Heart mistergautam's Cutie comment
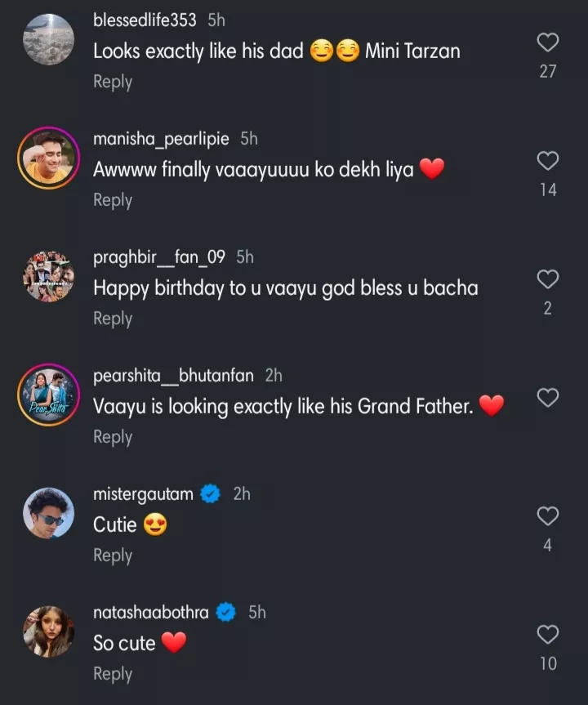 click(548, 516)
